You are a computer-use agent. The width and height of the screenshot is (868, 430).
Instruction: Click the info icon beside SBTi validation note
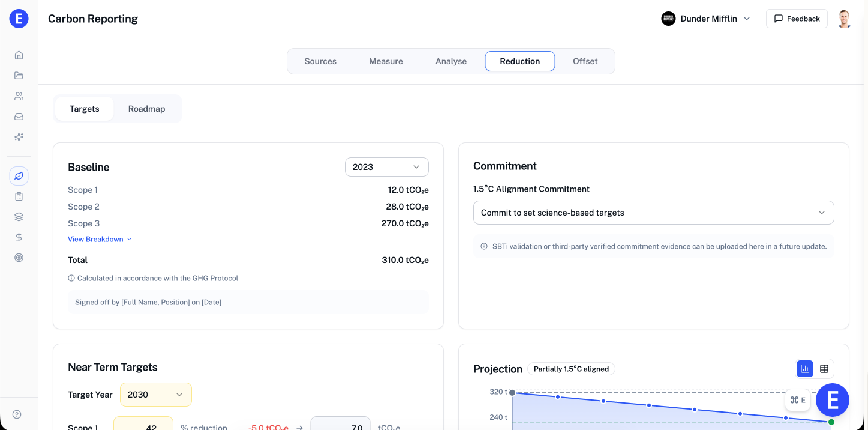pos(484,246)
